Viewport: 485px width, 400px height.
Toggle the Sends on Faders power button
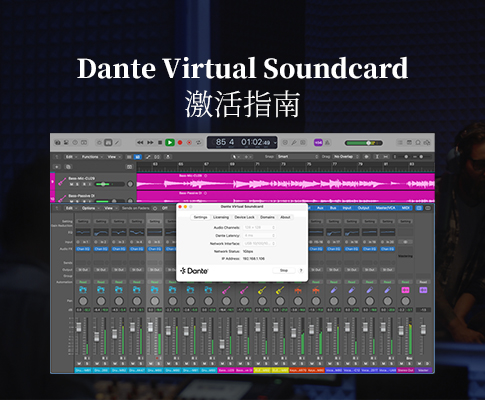[155, 208]
